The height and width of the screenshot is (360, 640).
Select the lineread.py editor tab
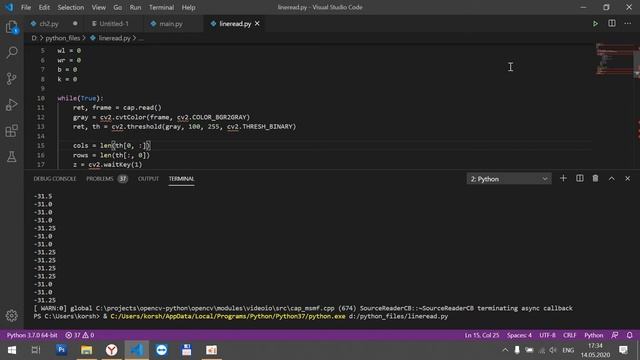coord(235,24)
